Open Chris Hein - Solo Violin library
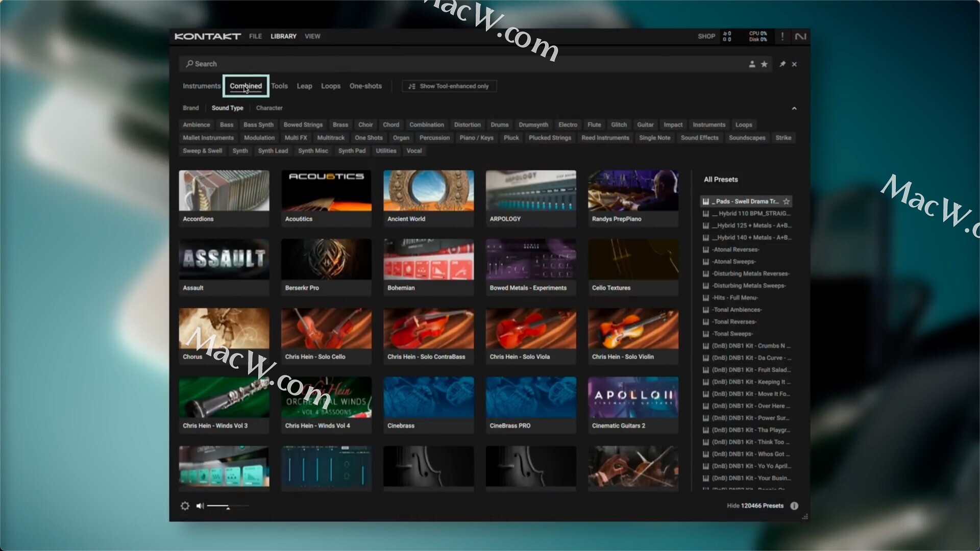 [633, 335]
